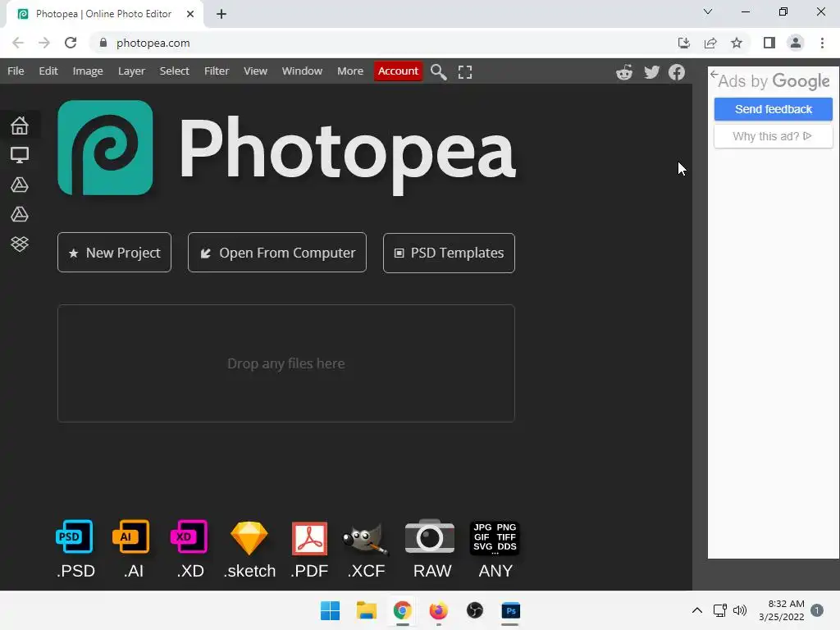Click the install app icon in address bar
840x630 pixels.
[684, 43]
